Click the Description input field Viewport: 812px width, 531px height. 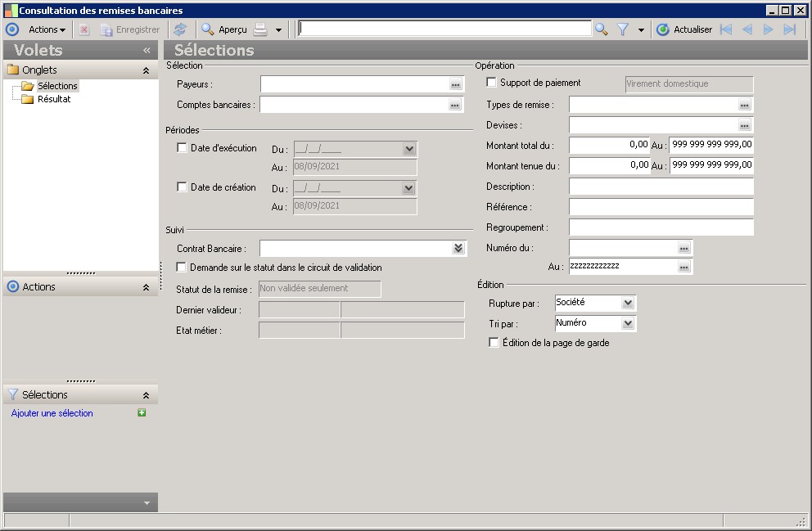click(661, 187)
